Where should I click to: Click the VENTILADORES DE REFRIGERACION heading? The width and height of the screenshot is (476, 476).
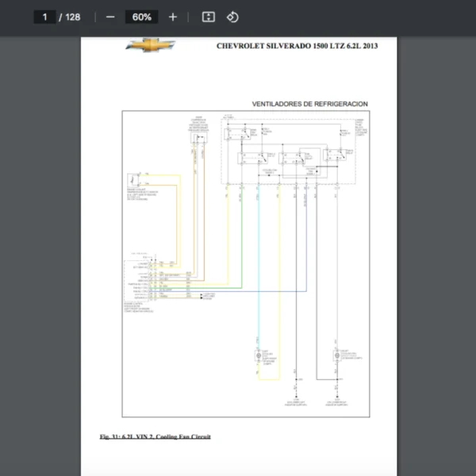point(309,104)
